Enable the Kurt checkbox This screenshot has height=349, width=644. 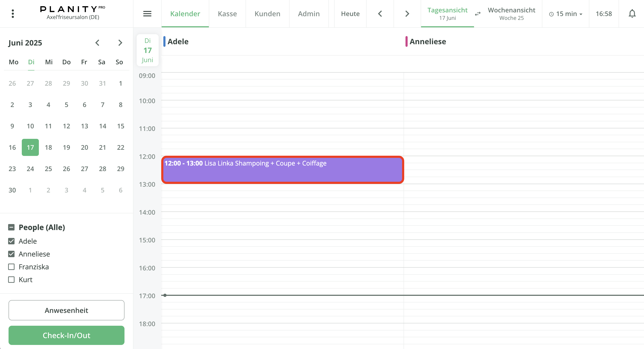click(x=11, y=280)
